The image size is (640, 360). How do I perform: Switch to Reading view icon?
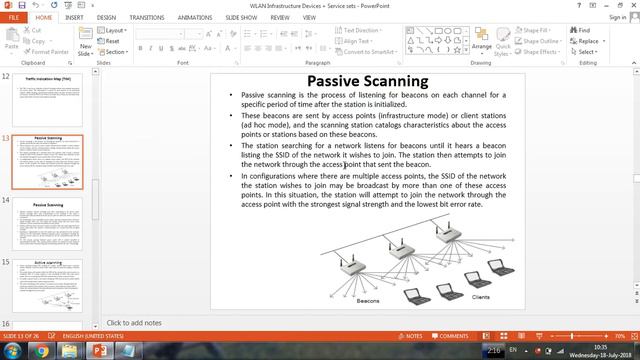tap(521, 336)
